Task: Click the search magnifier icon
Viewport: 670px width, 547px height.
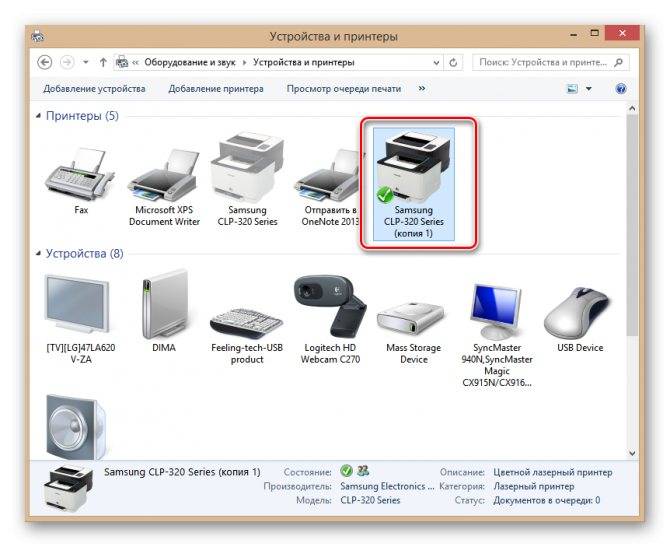Action: [618, 62]
